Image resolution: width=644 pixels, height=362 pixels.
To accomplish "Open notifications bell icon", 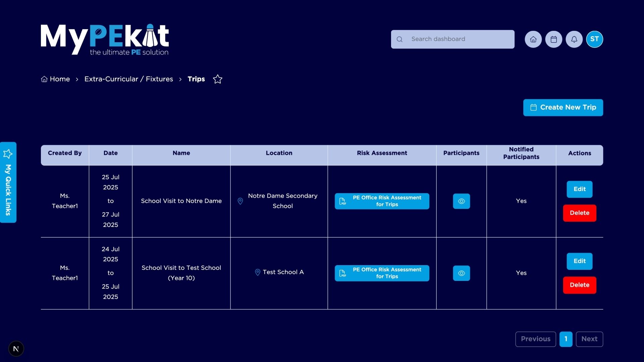I will [574, 39].
